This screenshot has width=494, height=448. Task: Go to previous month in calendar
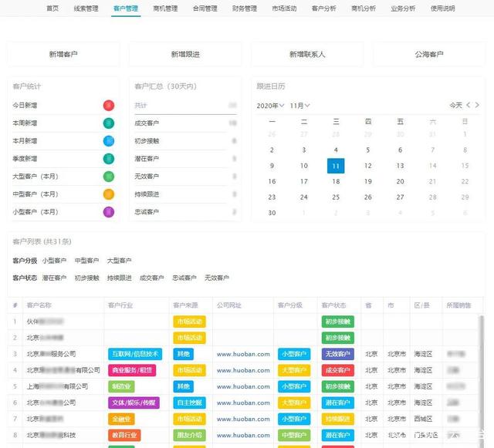pyautogui.click(x=469, y=105)
